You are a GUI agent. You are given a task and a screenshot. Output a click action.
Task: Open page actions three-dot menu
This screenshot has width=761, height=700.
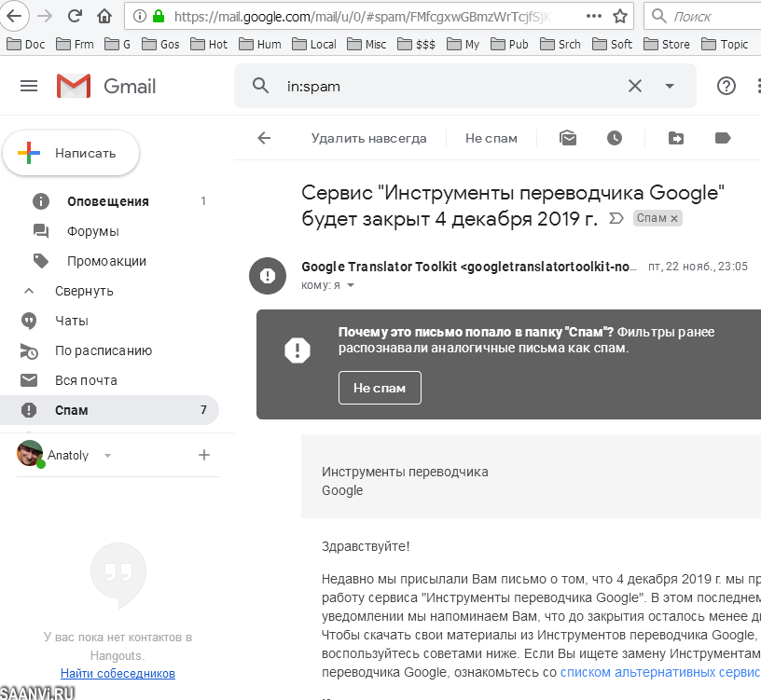(593, 16)
